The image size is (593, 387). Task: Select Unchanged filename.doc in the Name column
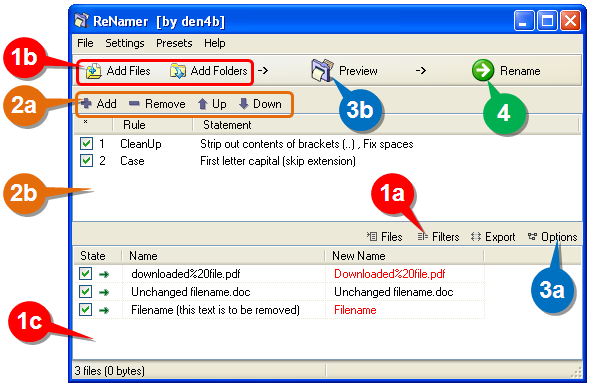tap(191, 292)
